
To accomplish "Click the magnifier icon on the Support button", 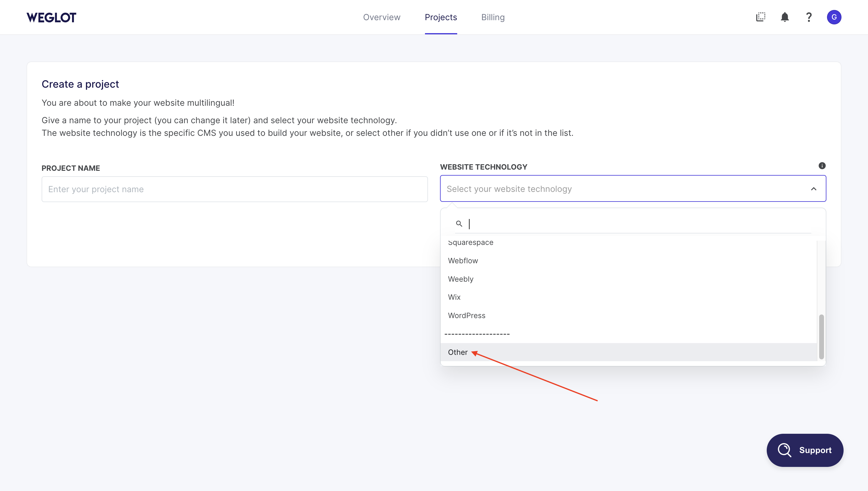I will click(784, 450).
